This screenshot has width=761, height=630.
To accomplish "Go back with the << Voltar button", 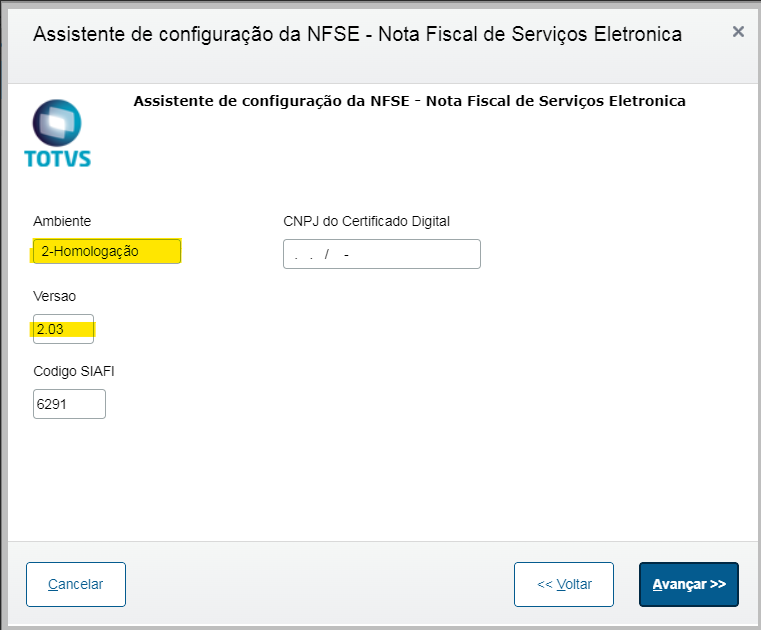I will click(x=564, y=584).
